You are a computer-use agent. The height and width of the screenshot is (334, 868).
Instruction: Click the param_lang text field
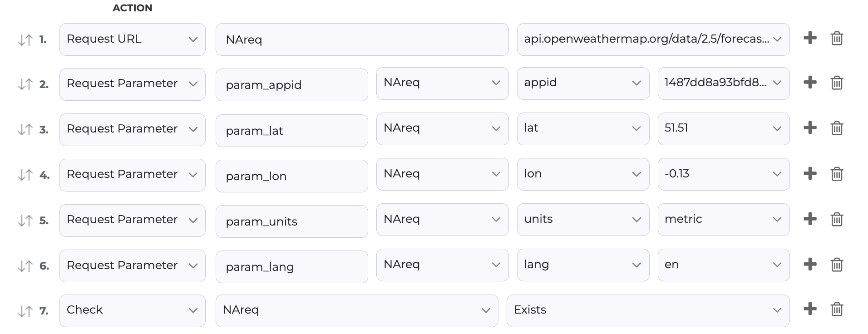pos(291,267)
